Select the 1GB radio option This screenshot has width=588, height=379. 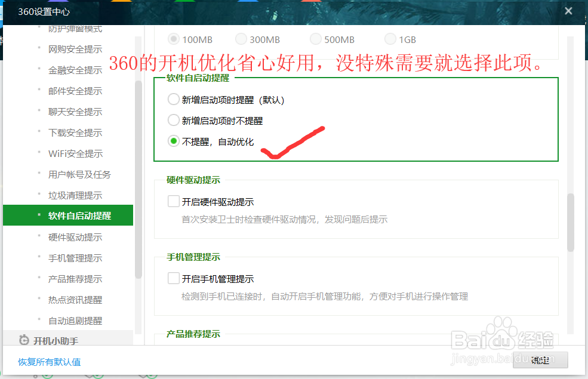pyautogui.click(x=390, y=39)
